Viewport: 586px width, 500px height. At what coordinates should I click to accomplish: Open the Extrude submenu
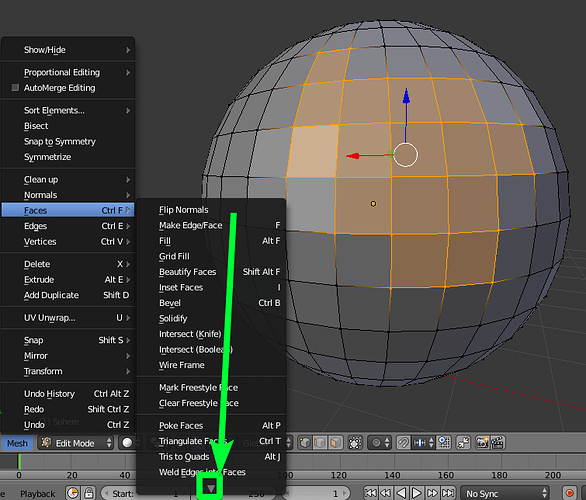[x=68, y=280]
